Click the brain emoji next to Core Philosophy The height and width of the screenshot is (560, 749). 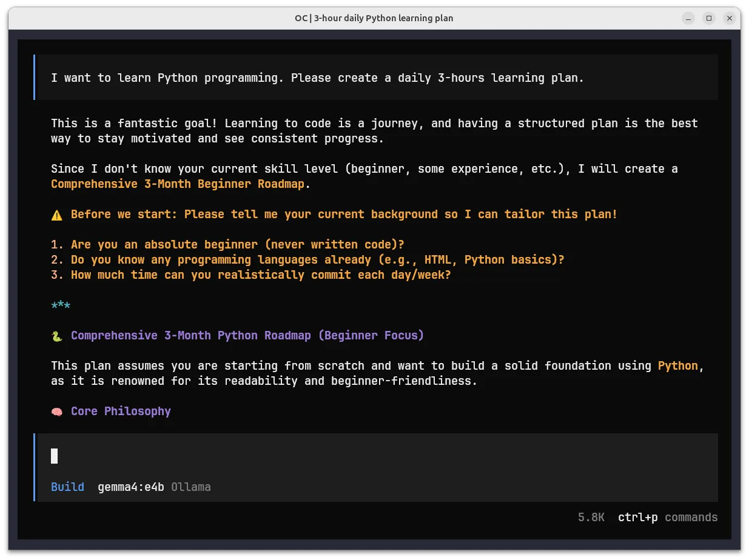pos(56,412)
